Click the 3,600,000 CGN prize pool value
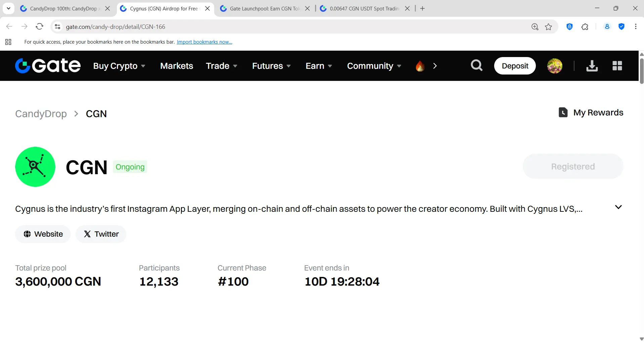The height and width of the screenshot is (342, 644). [x=58, y=282]
